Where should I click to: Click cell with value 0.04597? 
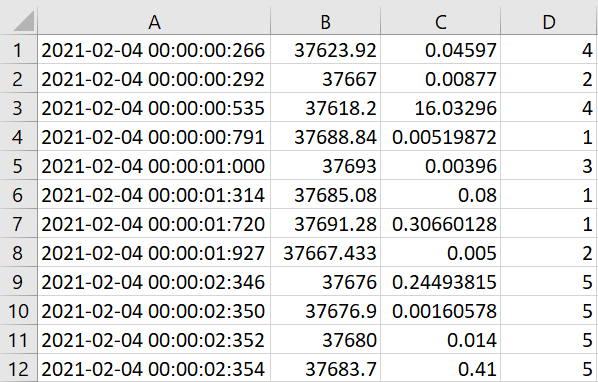pos(440,50)
